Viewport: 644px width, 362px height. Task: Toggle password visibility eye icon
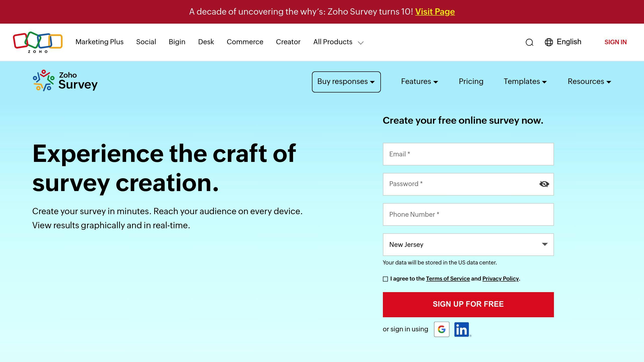tap(543, 184)
